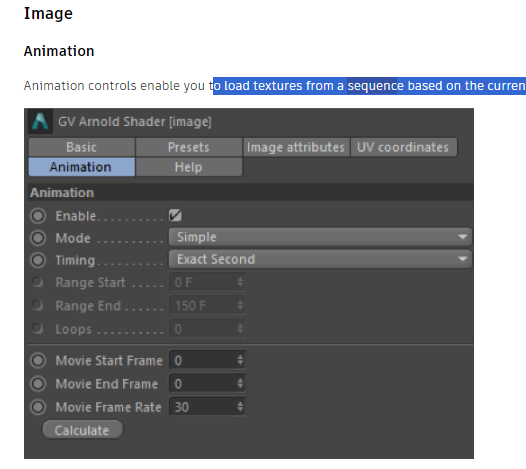526x469 pixels.
Task: Click the Range Start field
Action: [207, 282]
